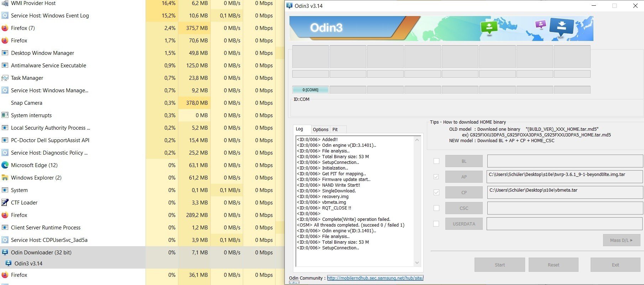This screenshot has width=644, height=285.
Task: Click the Client Server Runtime Process icon
Action: point(5,228)
